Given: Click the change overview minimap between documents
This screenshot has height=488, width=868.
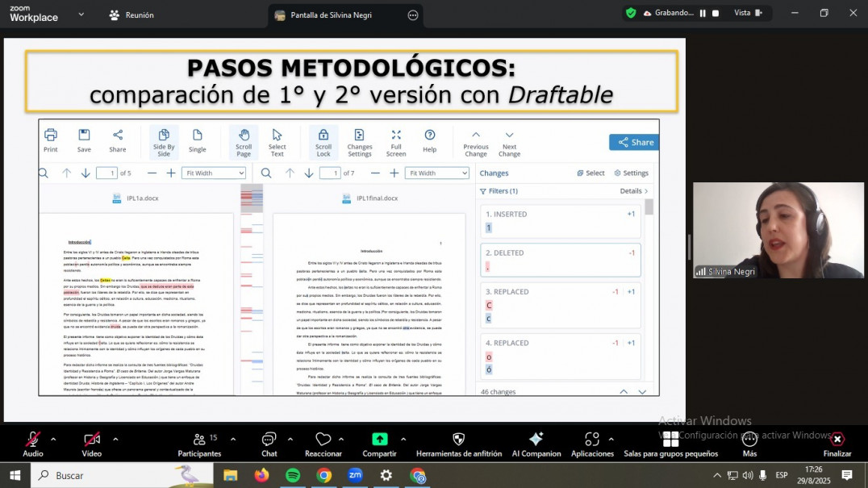Looking at the screenshot, I should point(252,290).
